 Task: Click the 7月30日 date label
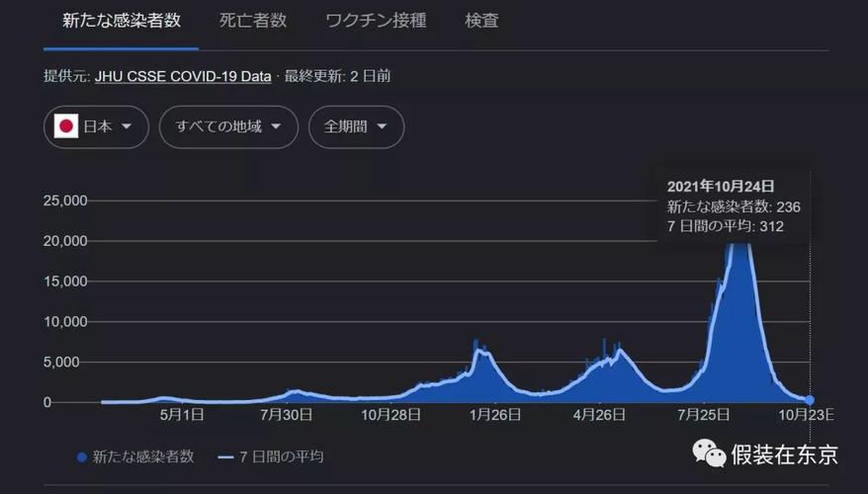[286, 414]
